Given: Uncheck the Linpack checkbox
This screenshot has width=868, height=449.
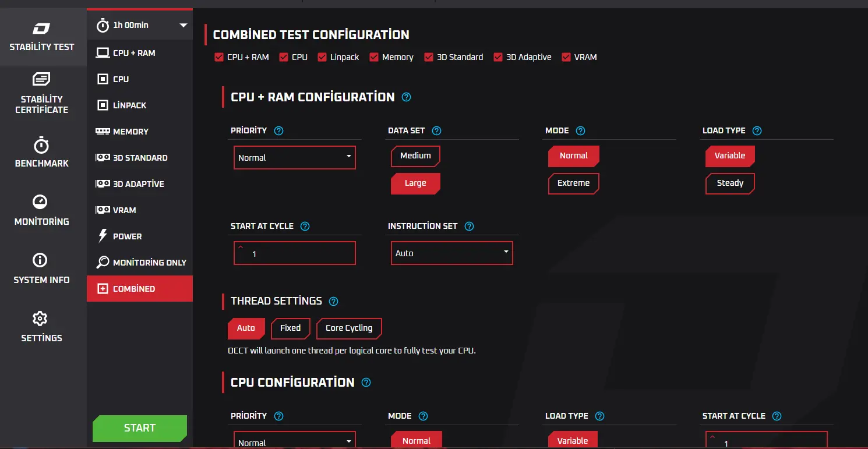Looking at the screenshot, I should point(322,57).
